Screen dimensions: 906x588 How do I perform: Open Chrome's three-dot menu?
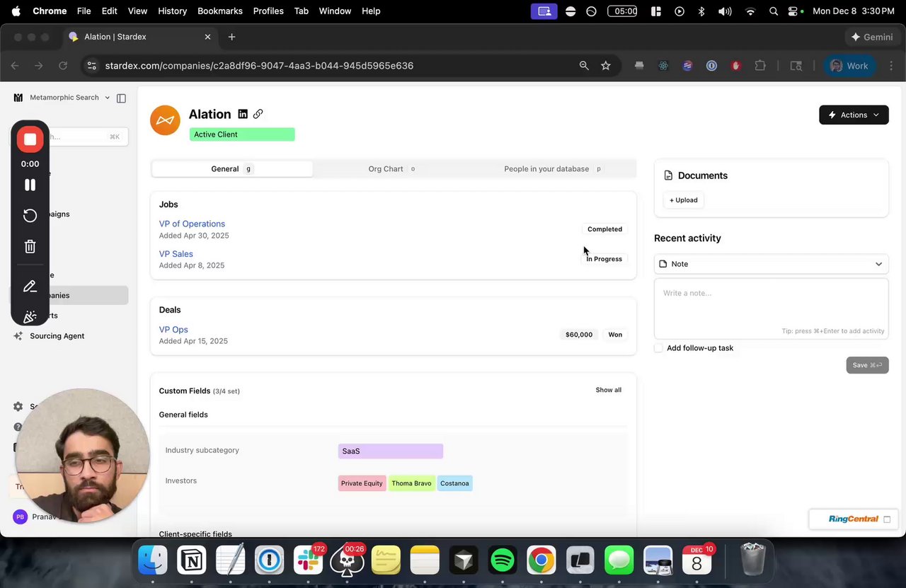[891, 66]
